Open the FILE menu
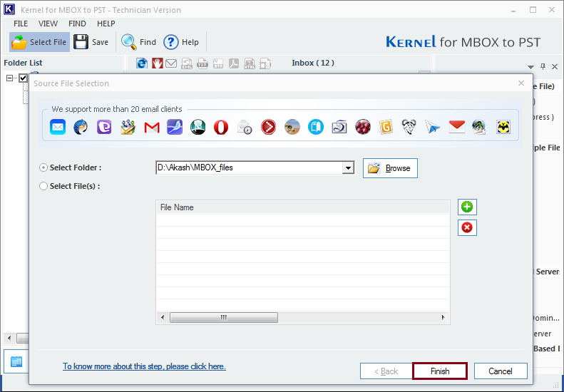 tap(21, 24)
